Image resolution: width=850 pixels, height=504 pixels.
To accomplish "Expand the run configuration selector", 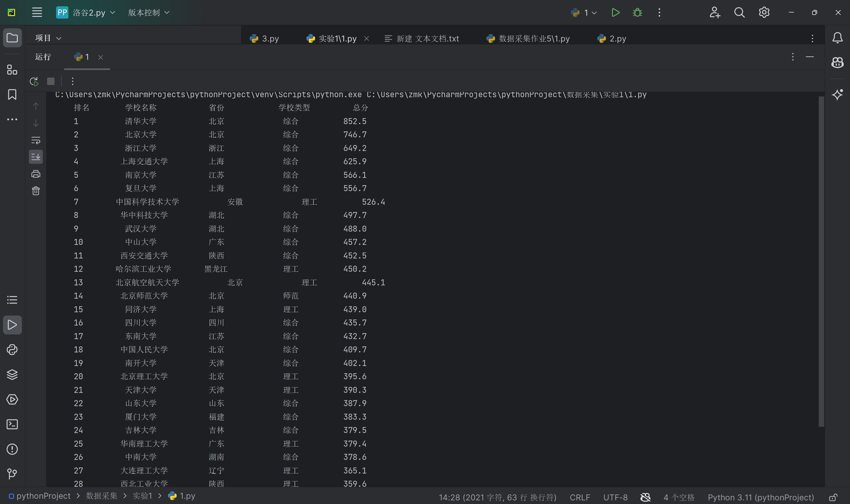I will click(x=584, y=13).
